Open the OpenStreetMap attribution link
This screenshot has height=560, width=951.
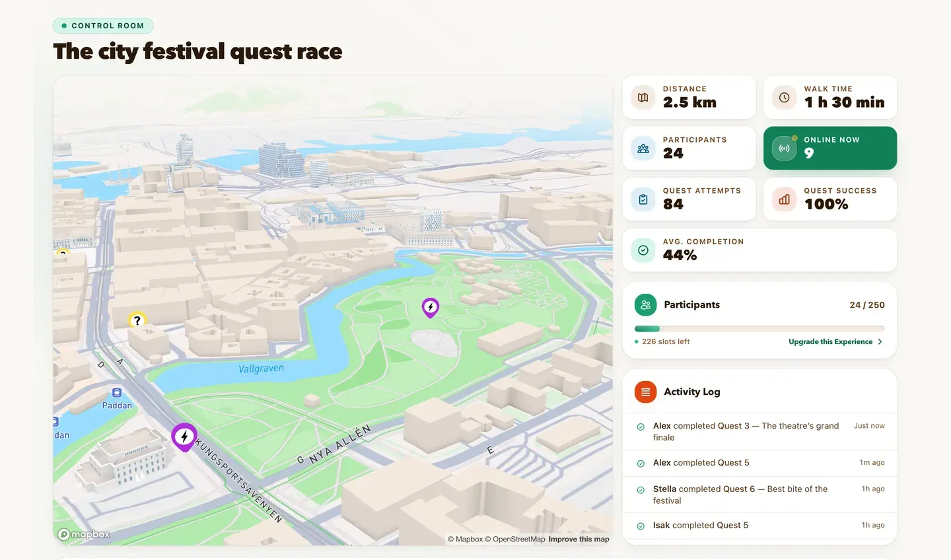click(x=515, y=539)
